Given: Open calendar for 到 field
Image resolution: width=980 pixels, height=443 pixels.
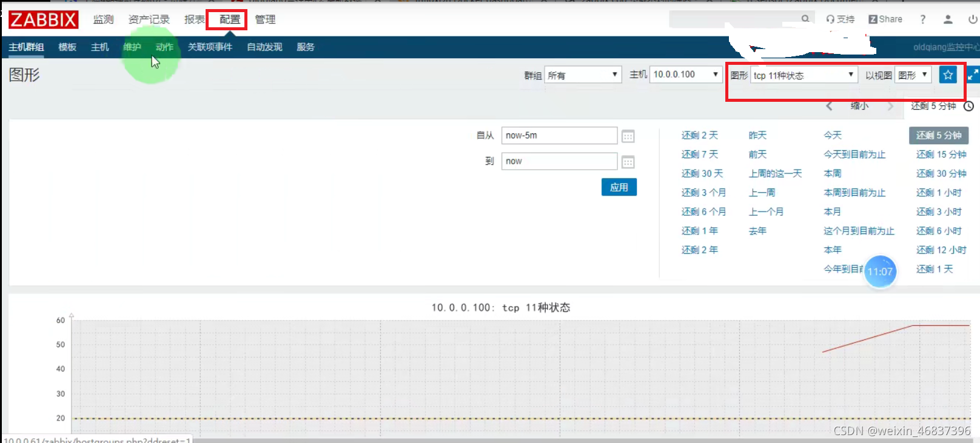Looking at the screenshot, I should (628, 162).
